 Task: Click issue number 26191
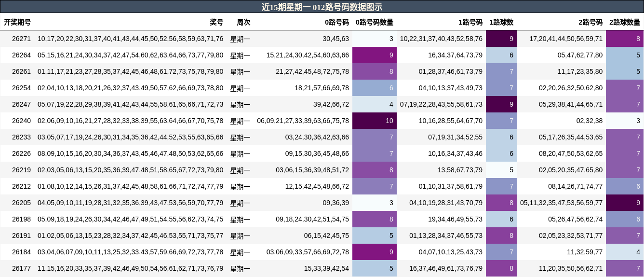(21, 235)
